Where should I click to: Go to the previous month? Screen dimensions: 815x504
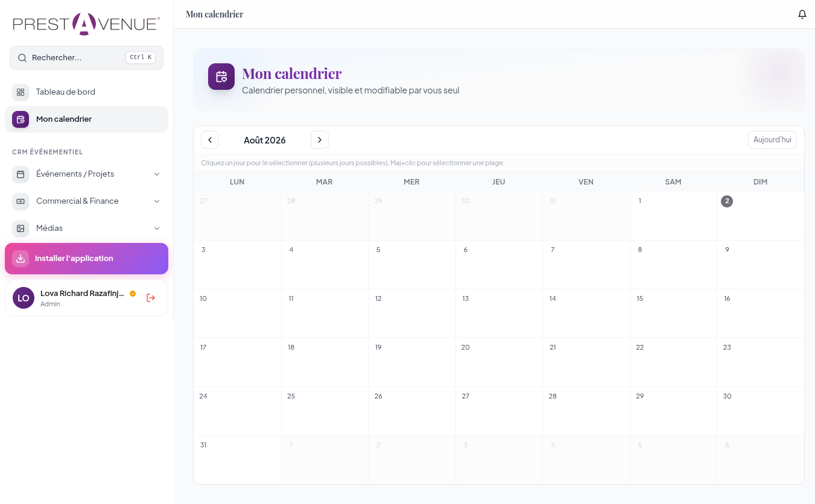210,140
